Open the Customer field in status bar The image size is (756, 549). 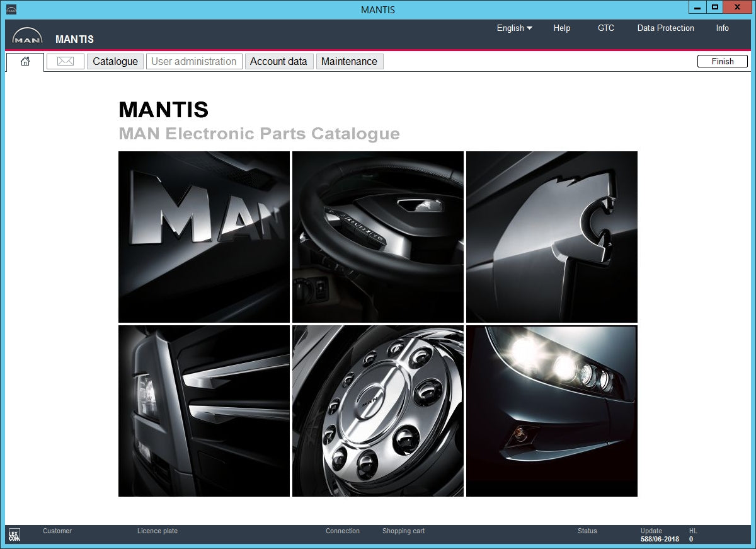(x=57, y=531)
